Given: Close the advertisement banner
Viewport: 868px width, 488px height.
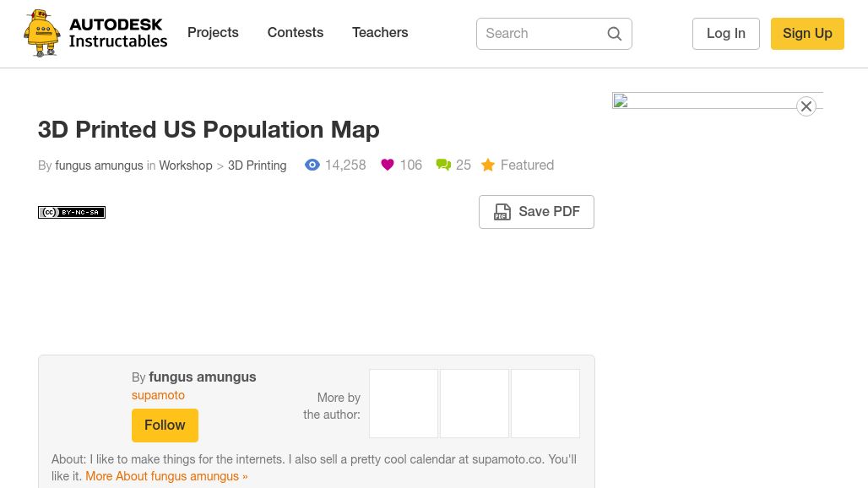Looking at the screenshot, I should tap(806, 106).
